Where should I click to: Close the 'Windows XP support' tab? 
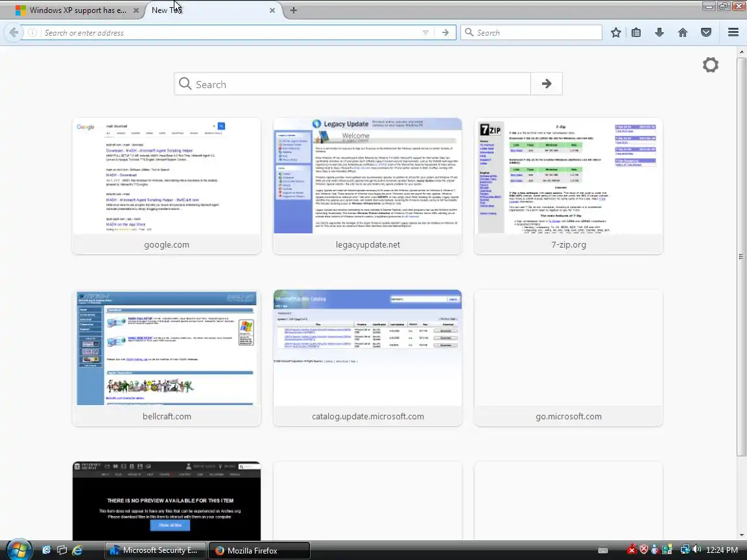[136, 10]
